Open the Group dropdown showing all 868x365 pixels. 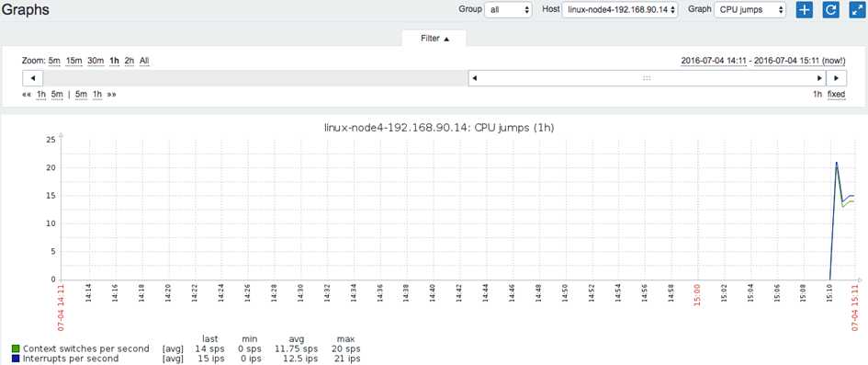(508, 10)
